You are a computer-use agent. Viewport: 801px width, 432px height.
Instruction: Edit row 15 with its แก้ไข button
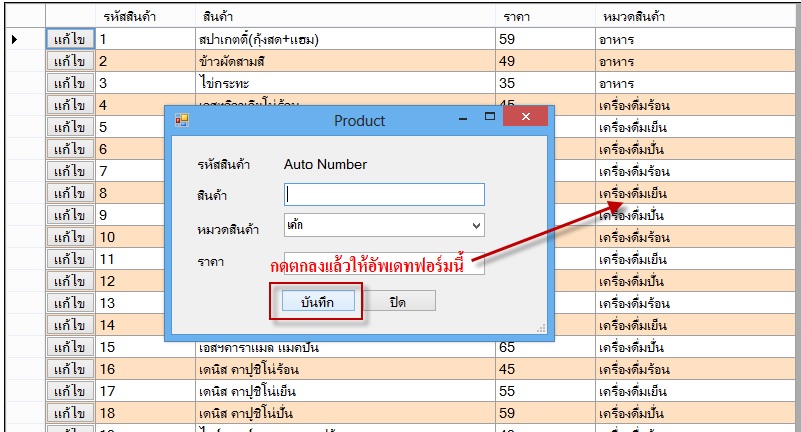click(x=70, y=347)
